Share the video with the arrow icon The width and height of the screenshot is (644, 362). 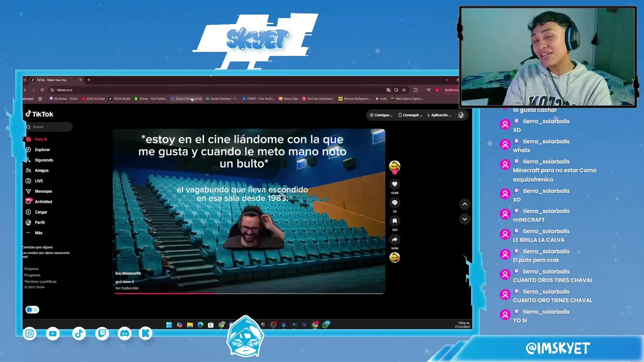(x=394, y=239)
